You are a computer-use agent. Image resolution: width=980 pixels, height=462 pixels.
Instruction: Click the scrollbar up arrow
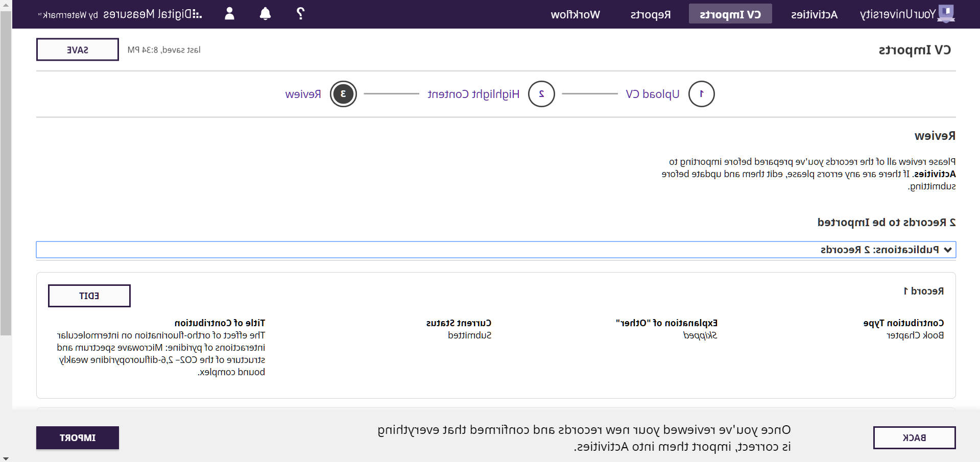pyautogui.click(x=6, y=5)
